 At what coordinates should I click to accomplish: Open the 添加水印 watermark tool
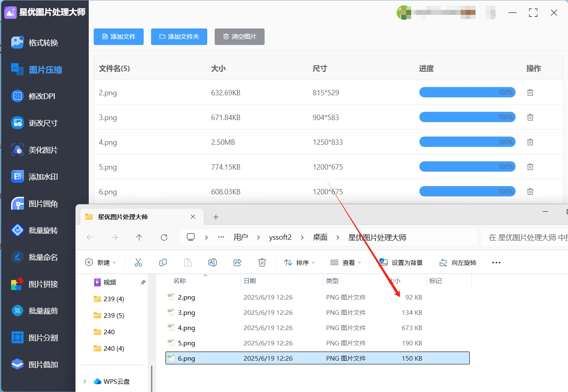coord(35,177)
